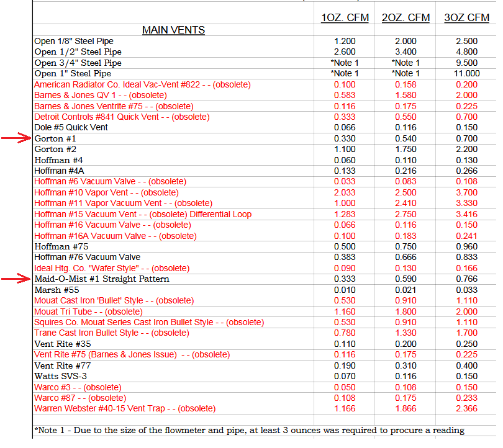
Task: Click 'Ideal Htg. Co. "Wafer Style"' label
Action: coord(112,268)
